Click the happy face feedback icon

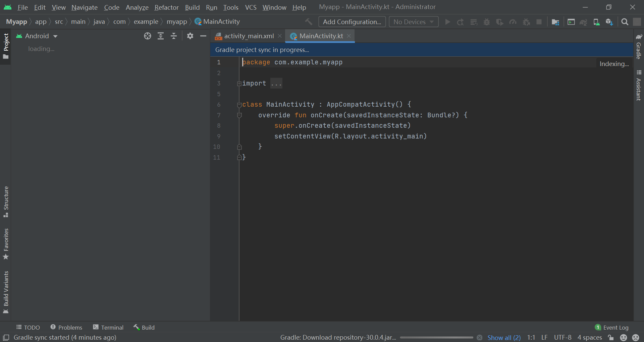click(624, 337)
